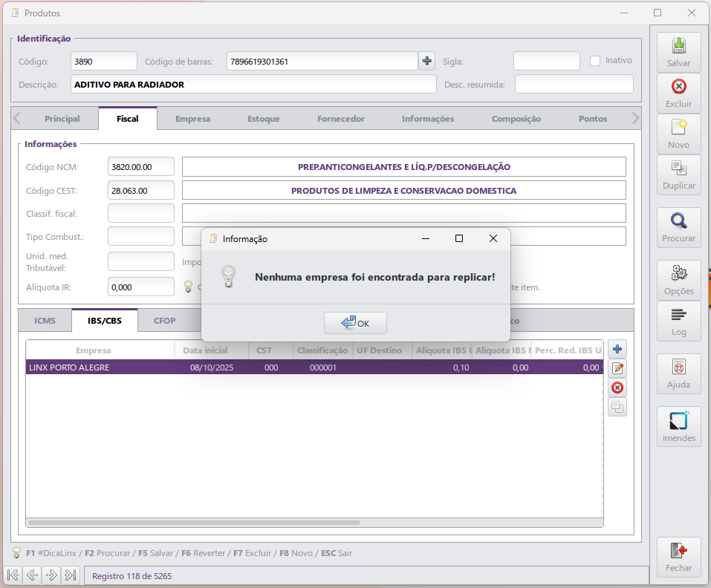Click the Classif. fiscal code field
Viewport: 711px width, 588px height.
coord(141,213)
